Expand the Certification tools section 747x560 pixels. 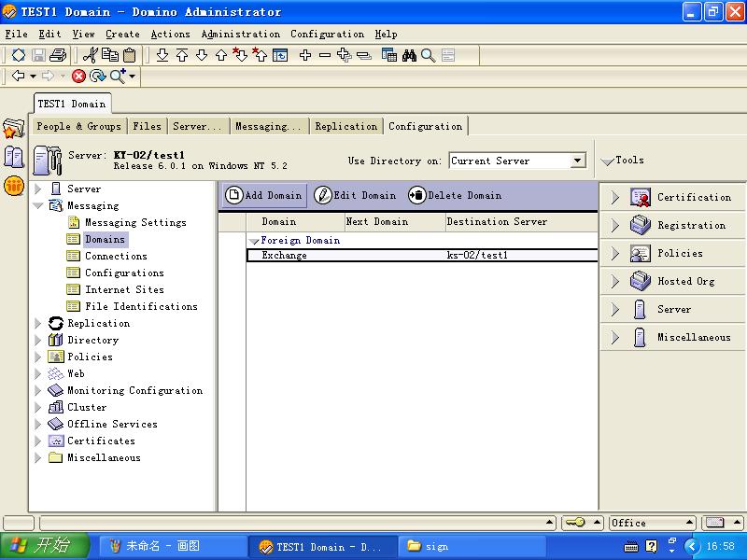coord(615,197)
